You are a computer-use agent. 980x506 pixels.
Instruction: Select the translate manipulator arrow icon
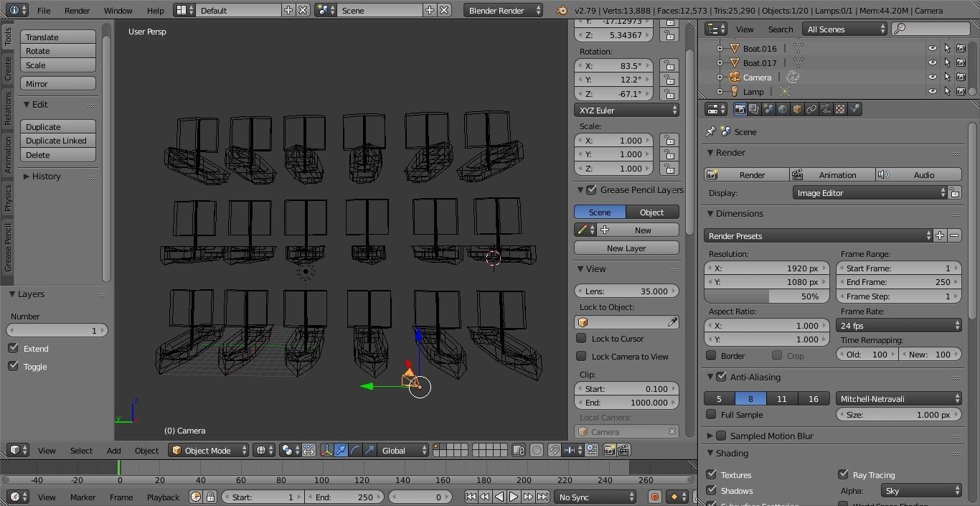click(341, 450)
